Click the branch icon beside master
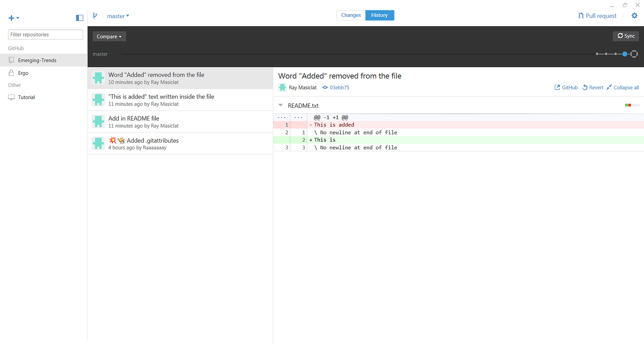 [x=95, y=16]
